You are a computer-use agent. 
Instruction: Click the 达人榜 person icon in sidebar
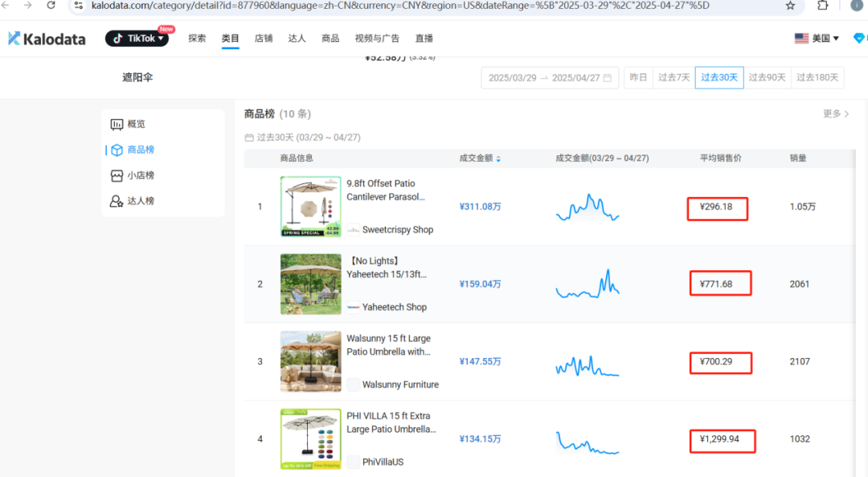click(117, 201)
